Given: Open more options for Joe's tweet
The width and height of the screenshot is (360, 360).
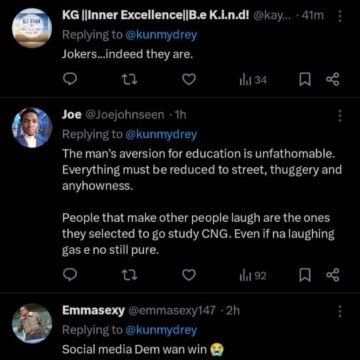Looking at the screenshot, I should click(340, 115).
